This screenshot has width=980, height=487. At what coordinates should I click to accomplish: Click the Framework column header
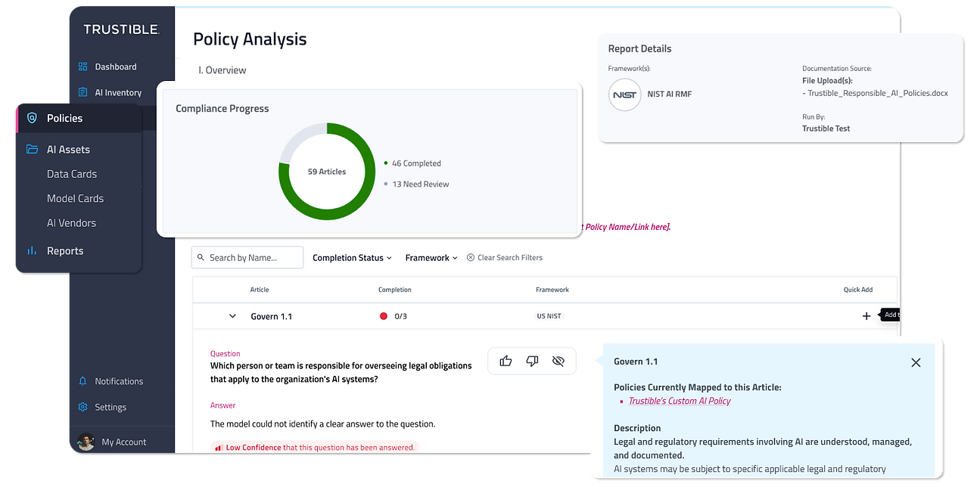(x=552, y=290)
